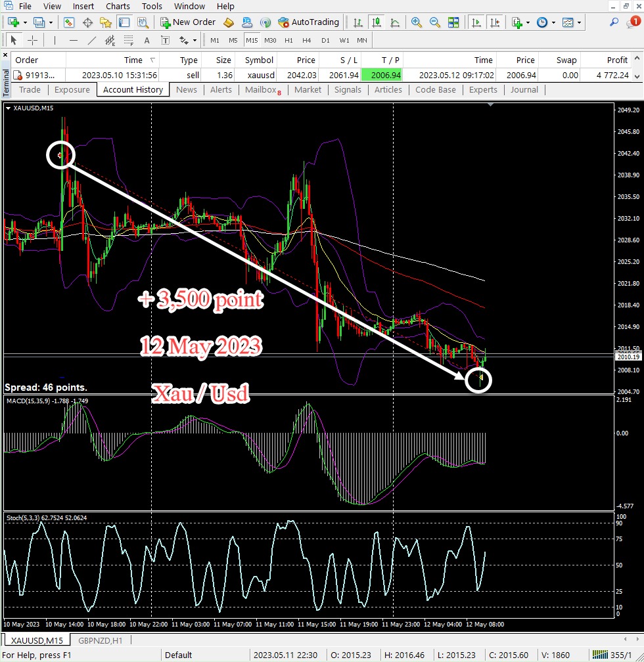This screenshot has width=644, height=662.
Task: Expand the new chart dropdown arrow
Action: [x=25, y=22]
